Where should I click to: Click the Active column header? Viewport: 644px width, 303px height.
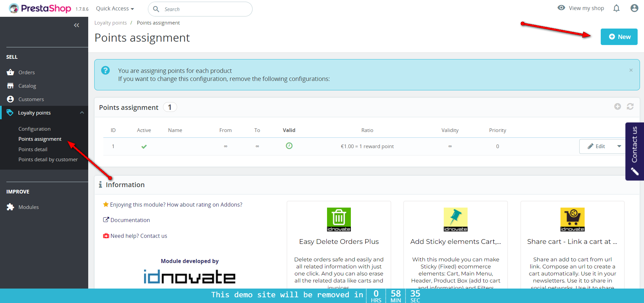(144, 130)
